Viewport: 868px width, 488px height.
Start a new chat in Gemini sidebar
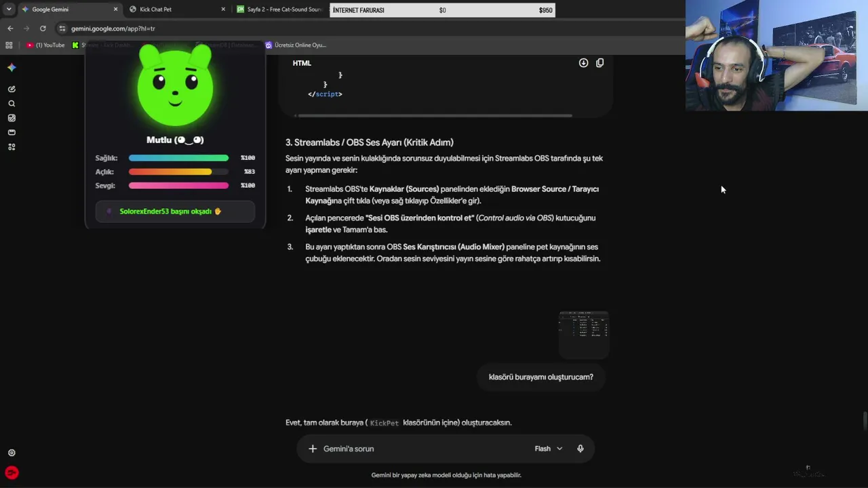[12, 89]
